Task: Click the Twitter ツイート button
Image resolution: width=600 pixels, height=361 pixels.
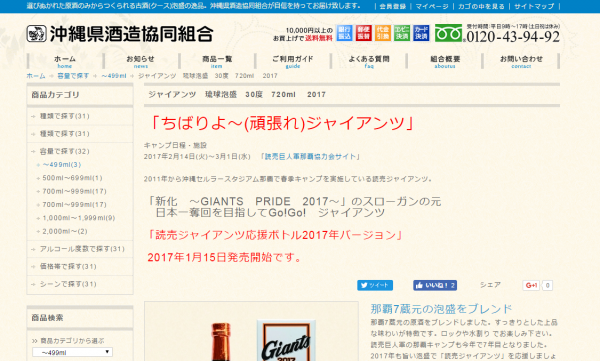Action: click(x=375, y=285)
